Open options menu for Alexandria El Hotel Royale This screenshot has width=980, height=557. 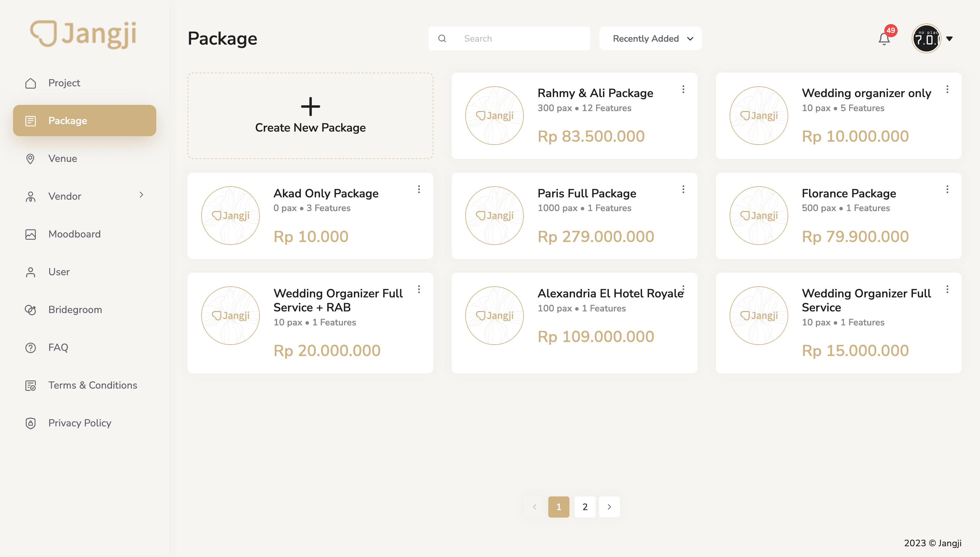point(683,289)
